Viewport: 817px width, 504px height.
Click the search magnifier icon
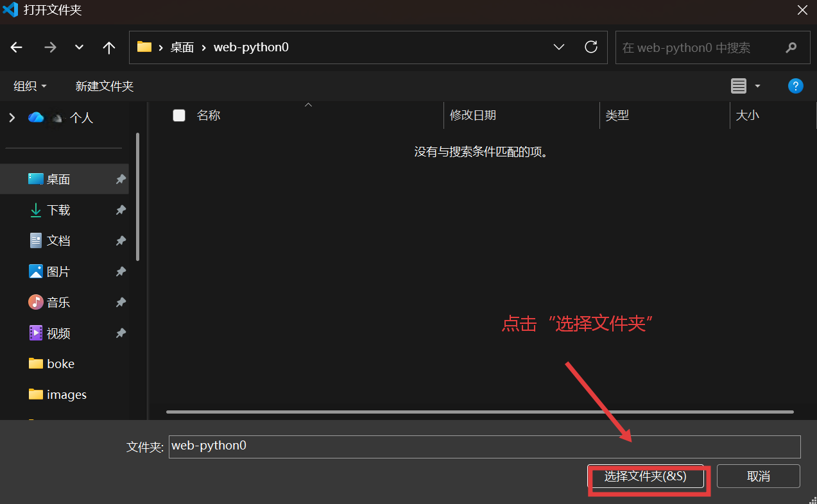(x=791, y=47)
